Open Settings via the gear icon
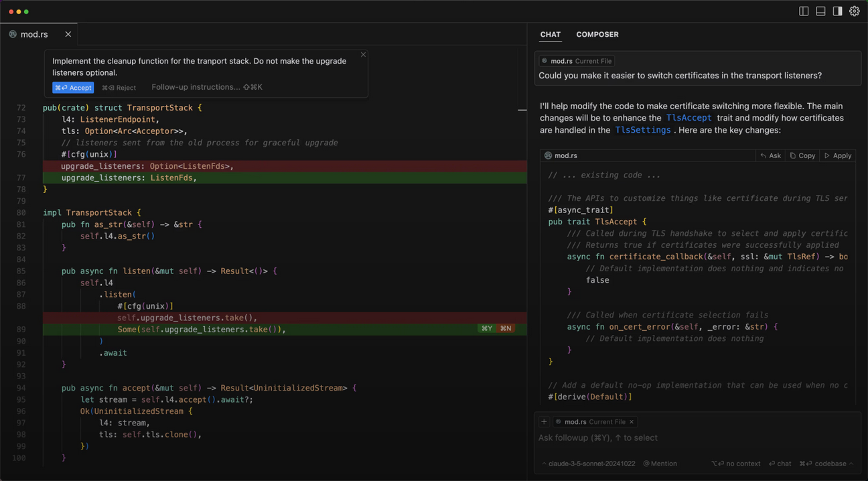The height and width of the screenshot is (481, 868). 854,11
